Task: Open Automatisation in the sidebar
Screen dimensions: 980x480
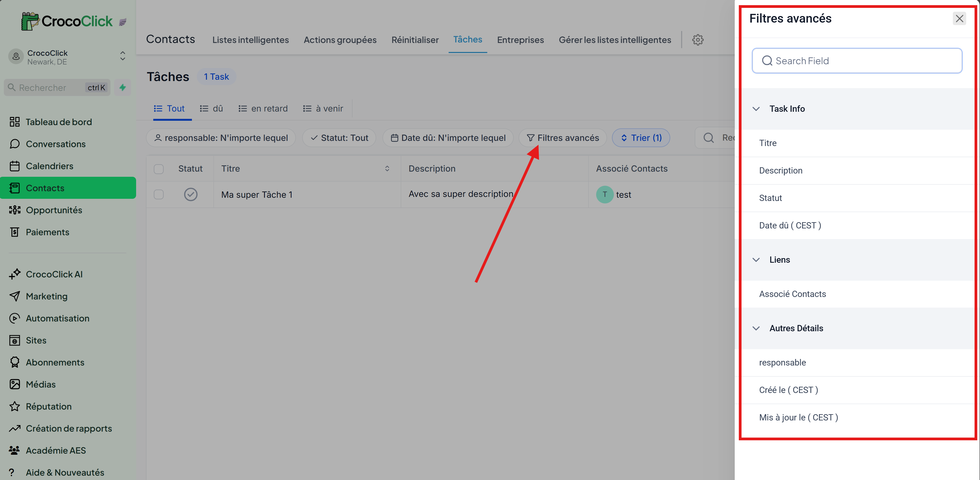Action: pos(57,318)
